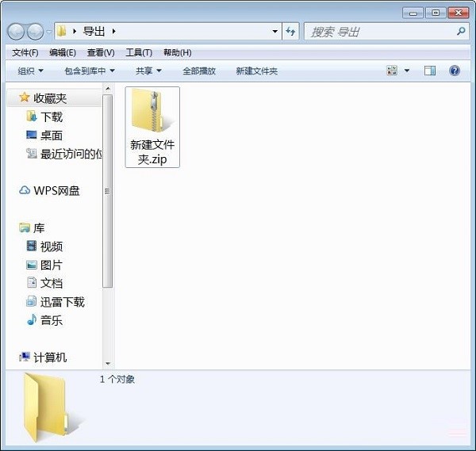The image size is (476, 451).
Task: Click the 文档 document icon
Action: pos(32,282)
